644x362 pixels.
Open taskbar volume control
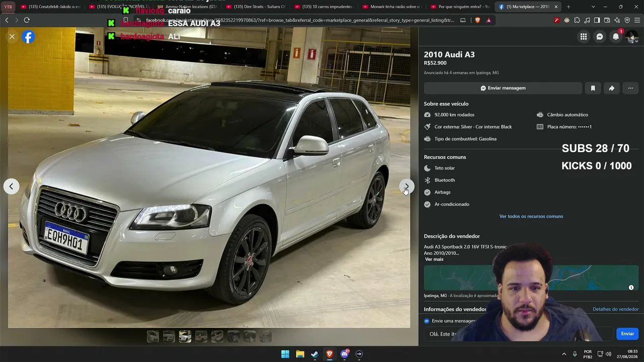tap(608, 354)
